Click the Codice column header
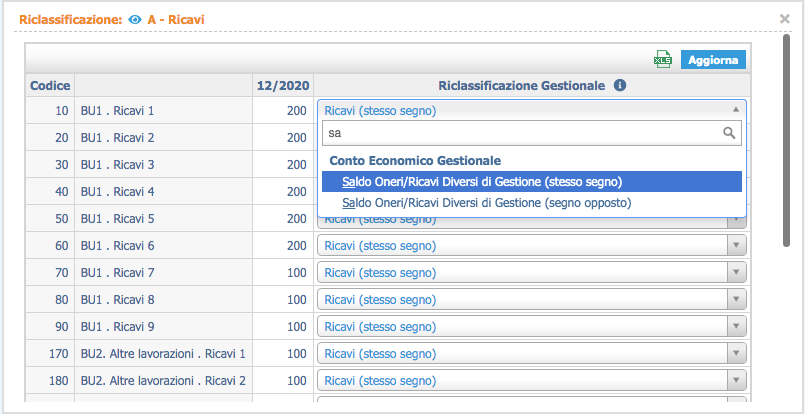This screenshot has width=805, height=414. [50, 86]
